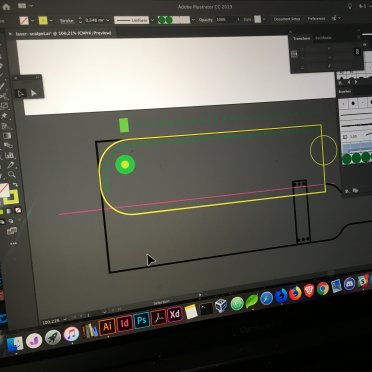
Task: Open Google Chrome from the Dock
Action: tap(323, 289)
